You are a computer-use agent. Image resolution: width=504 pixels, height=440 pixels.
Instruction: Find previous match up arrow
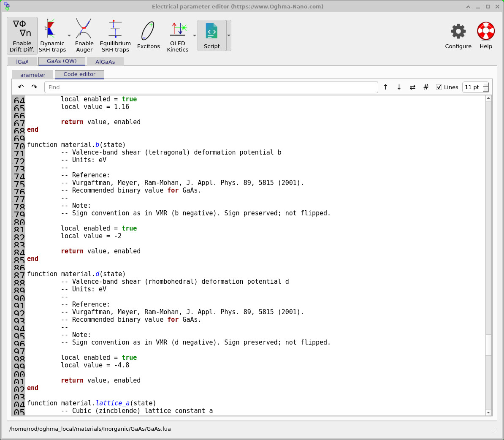click(385, 87)
